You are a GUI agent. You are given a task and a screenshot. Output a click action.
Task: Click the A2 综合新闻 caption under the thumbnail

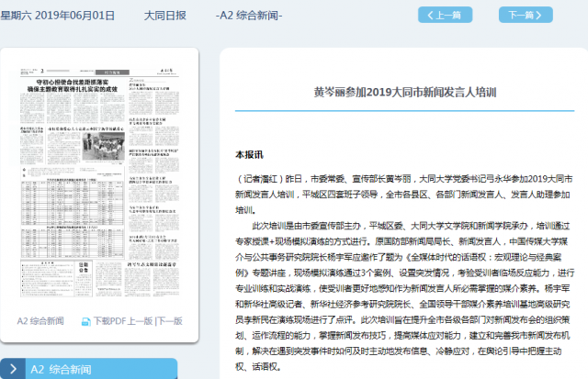pyautogui.click(x=40, y=321)
